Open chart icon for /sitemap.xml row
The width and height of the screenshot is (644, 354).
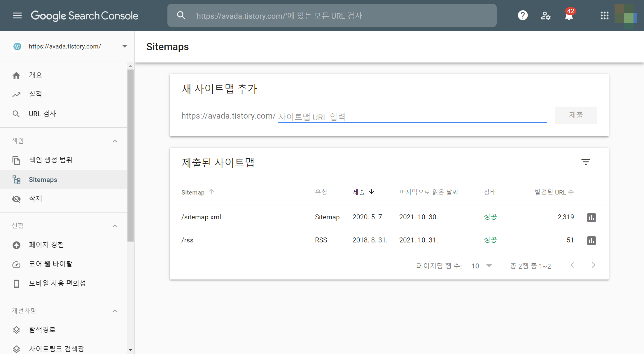(591, 217)
